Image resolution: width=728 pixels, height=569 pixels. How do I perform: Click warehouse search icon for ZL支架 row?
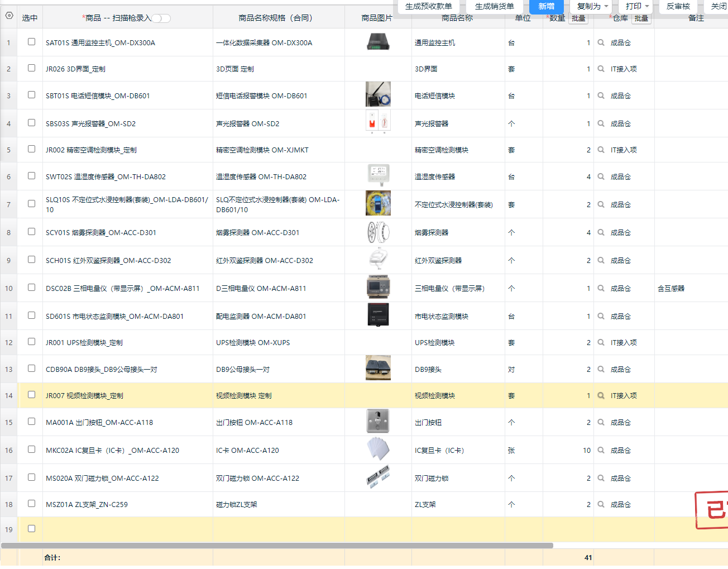coord(601,504)
